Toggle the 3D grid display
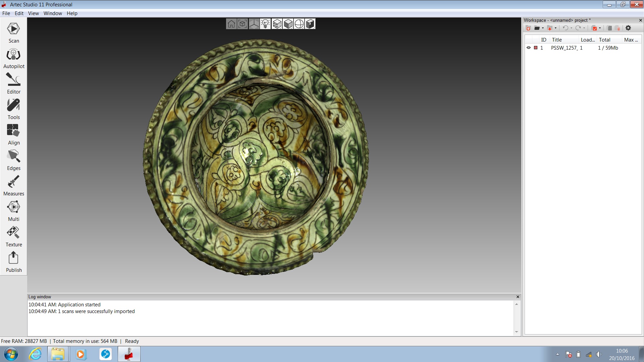The image size is (644, 362). pyautogui.click(x=254, y=24)
